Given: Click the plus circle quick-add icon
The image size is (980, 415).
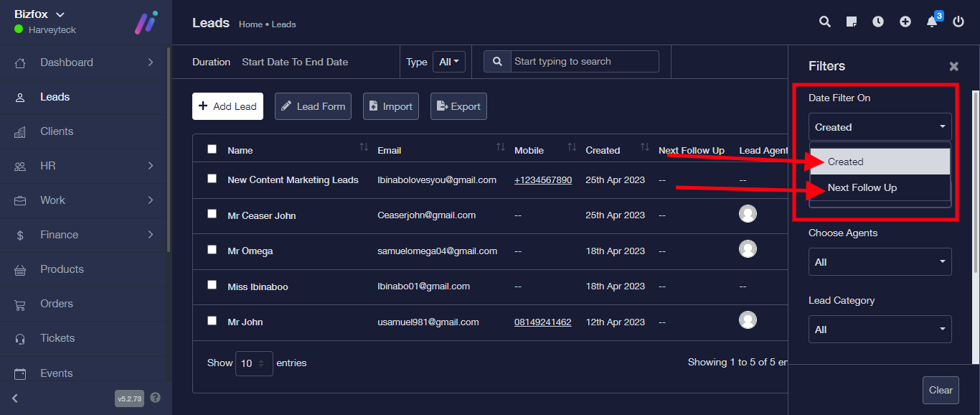Looking at the screenshot, I should coord(905,22).
